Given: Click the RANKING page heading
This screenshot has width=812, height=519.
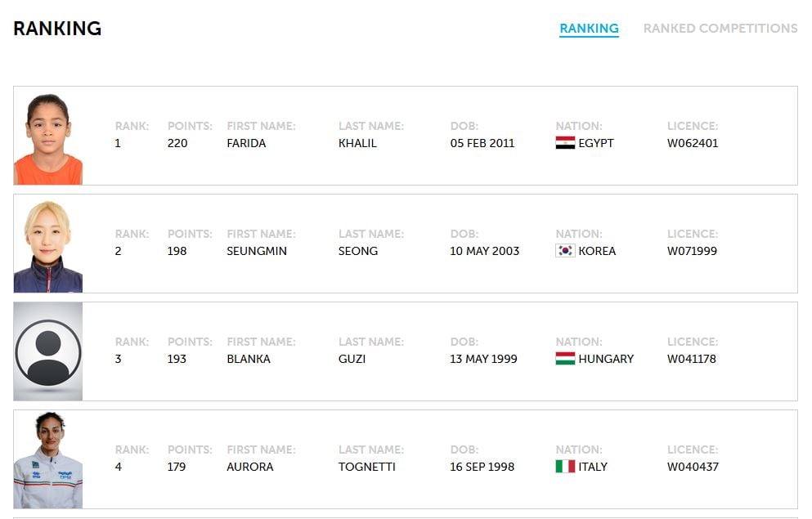Looking at the screenshot, I should (57, 29).
